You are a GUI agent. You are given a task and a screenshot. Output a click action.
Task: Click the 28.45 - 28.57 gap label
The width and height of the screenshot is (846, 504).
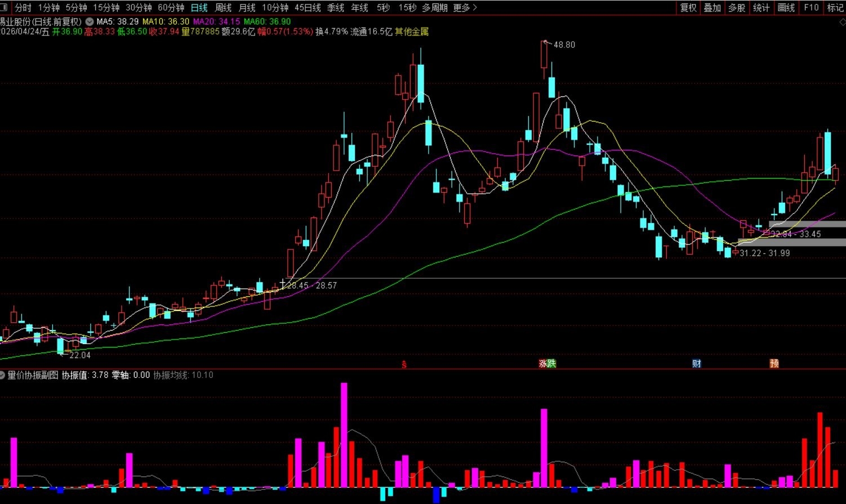(312, 286)
